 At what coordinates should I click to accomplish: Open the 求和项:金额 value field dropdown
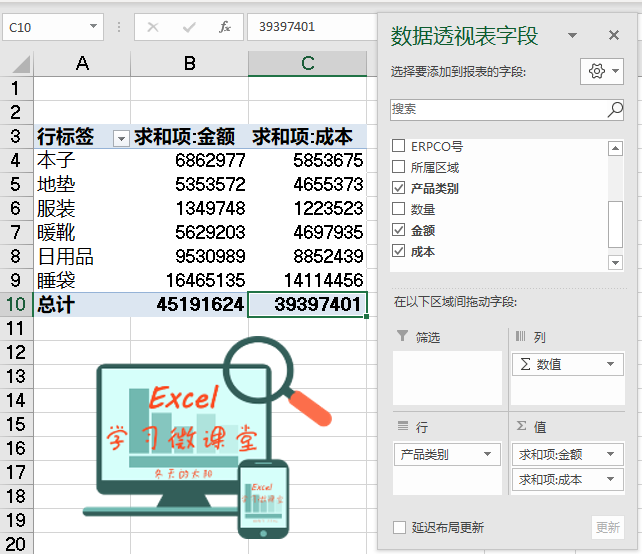(610, 454)
